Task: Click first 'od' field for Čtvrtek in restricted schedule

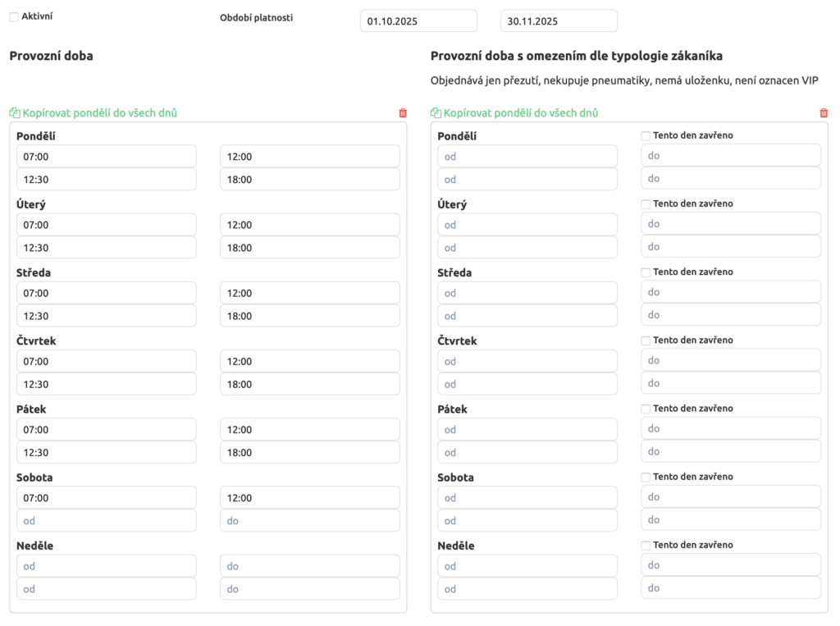Action: click(527, 361)
